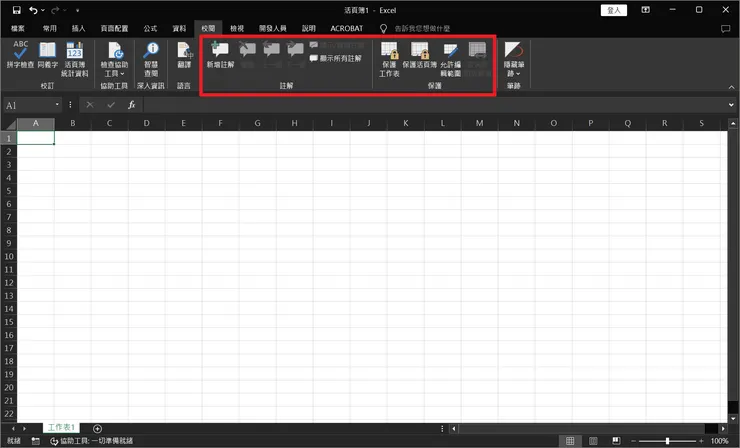Open the Name Box dropdown arrow
740x448 pixels.
57,104
